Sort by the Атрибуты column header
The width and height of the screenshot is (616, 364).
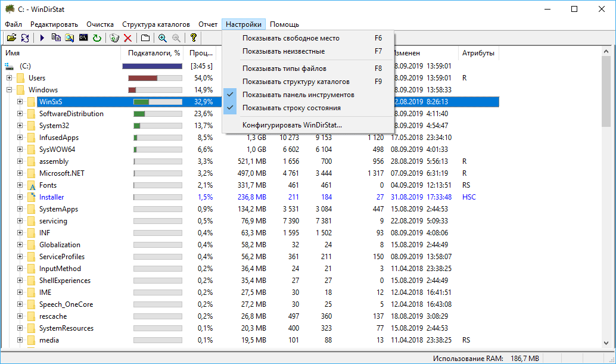click(x=478, y=53)
